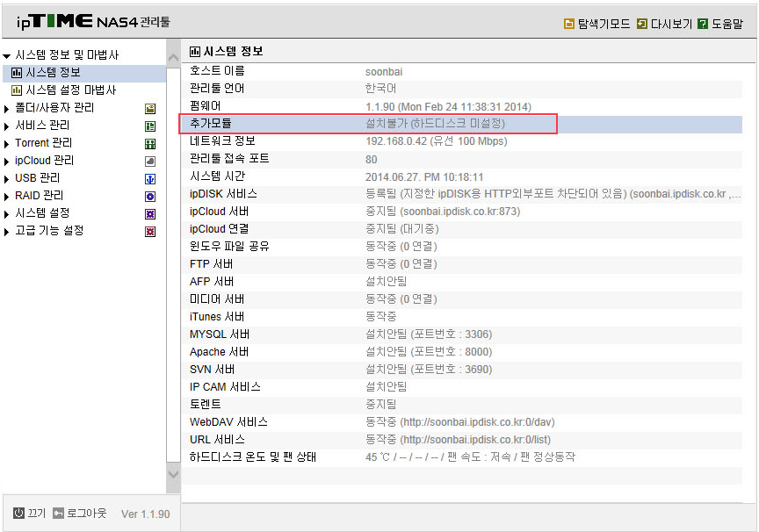759x532 pixels.
Task: Open the RAID 관리 menu label
Action: (x=40, y=196)
